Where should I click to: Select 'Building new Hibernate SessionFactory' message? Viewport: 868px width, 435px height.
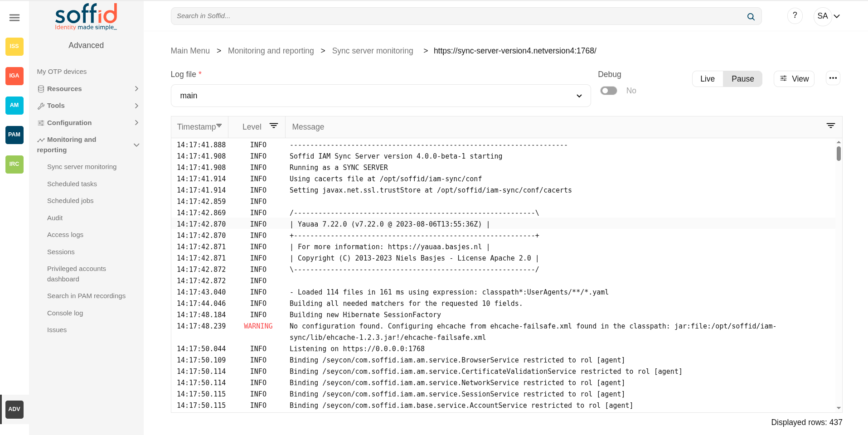[x=365, y=315]
